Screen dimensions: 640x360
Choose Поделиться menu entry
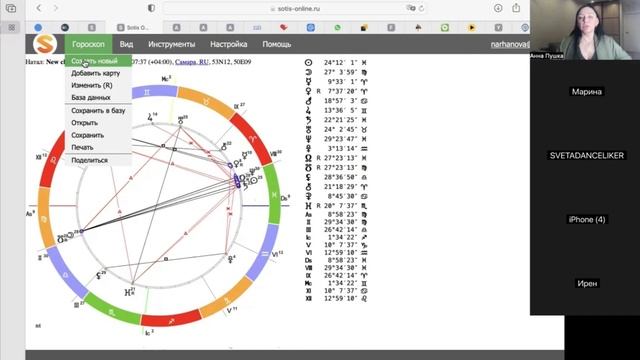coord(98,160)
